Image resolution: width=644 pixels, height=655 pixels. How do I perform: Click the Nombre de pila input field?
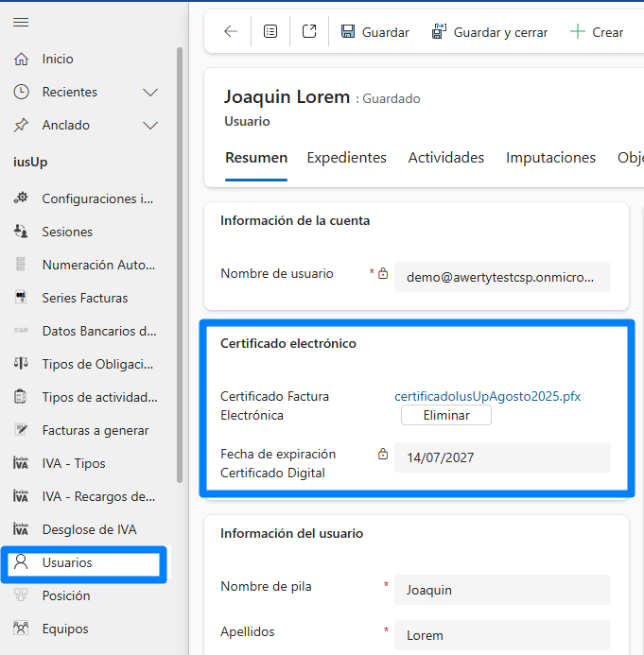tap(502, 590)
